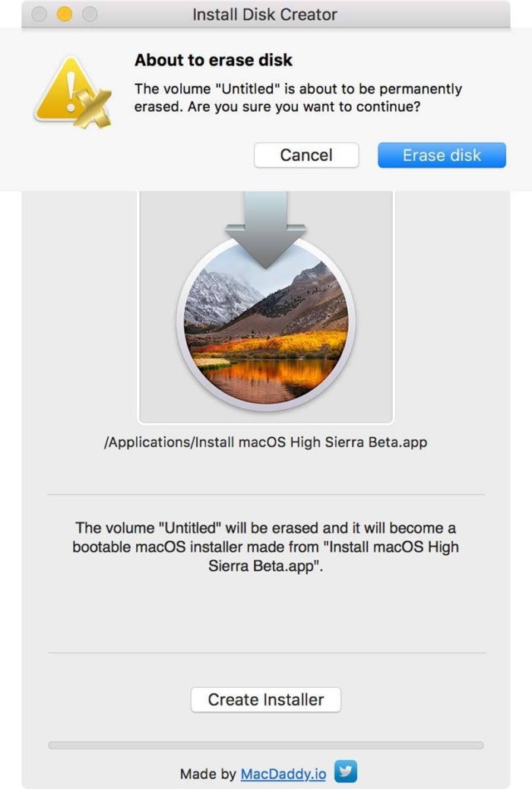Click the Install Disk Creator title bar
The width and height of the screenshot is (532, 789).
[264, 14]
